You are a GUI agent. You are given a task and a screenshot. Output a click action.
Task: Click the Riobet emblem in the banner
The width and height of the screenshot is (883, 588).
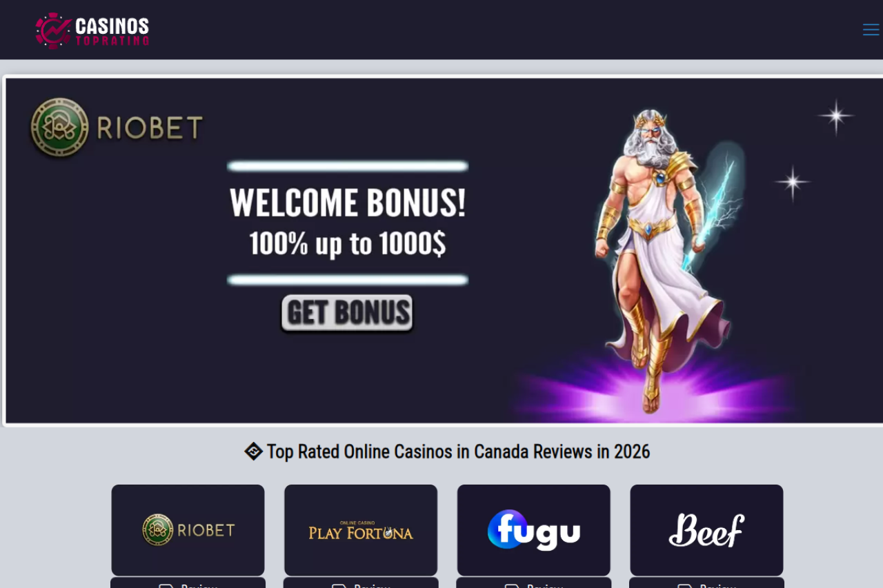59,128
